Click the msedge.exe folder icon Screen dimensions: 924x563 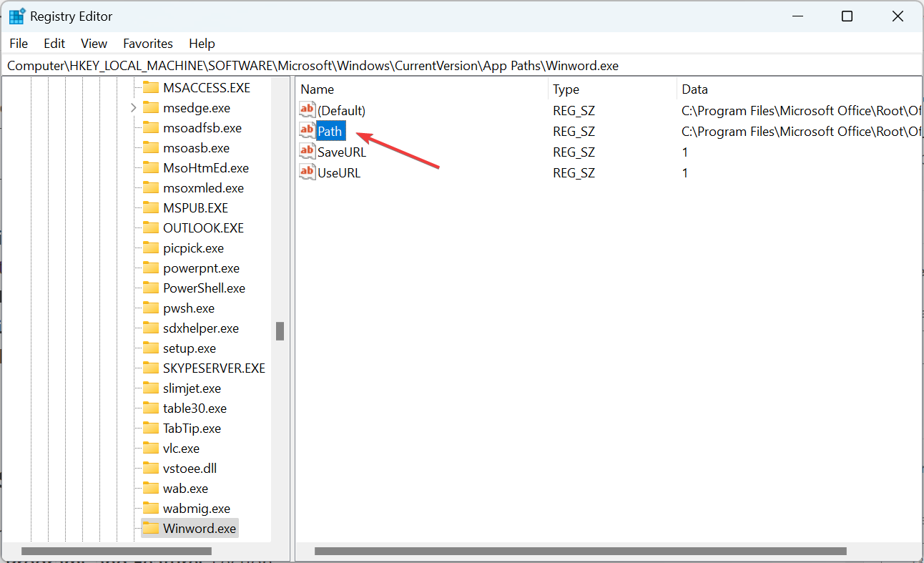[150, 108]
